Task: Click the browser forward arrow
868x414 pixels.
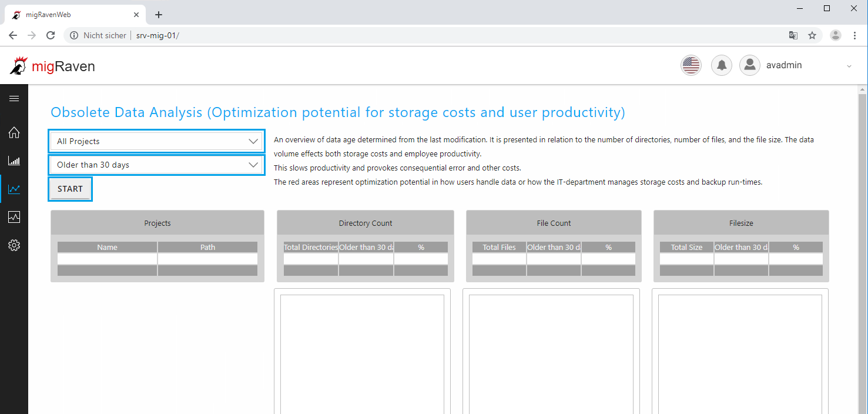Action: pyautogui.click(x=32, y=35)
